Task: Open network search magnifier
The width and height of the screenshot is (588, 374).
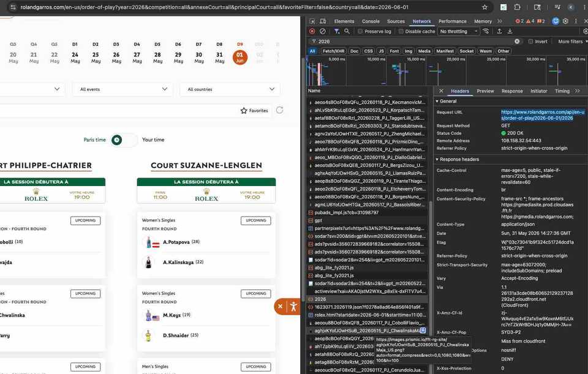Action: point(347,31)
